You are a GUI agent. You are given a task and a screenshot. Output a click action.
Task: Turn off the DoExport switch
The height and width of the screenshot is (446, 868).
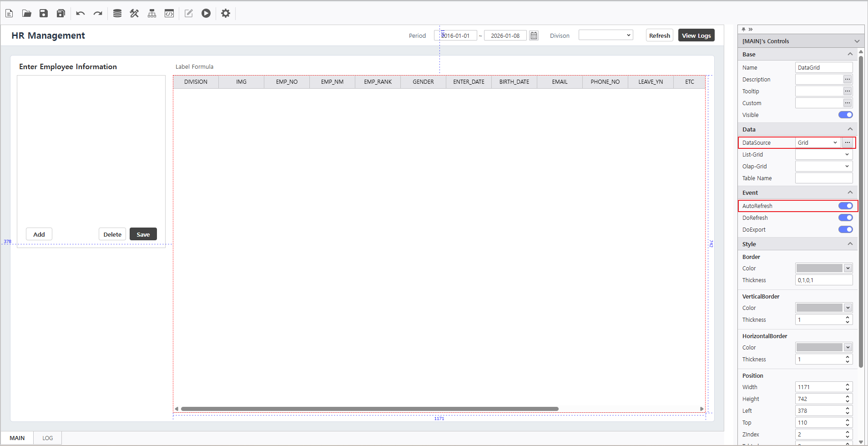tap(845, 229)
